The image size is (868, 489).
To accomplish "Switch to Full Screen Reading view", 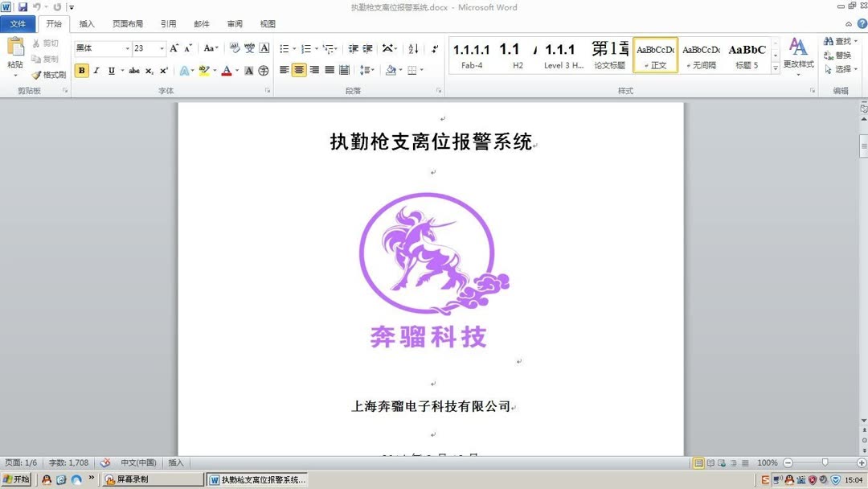I will tap(710, 462).
